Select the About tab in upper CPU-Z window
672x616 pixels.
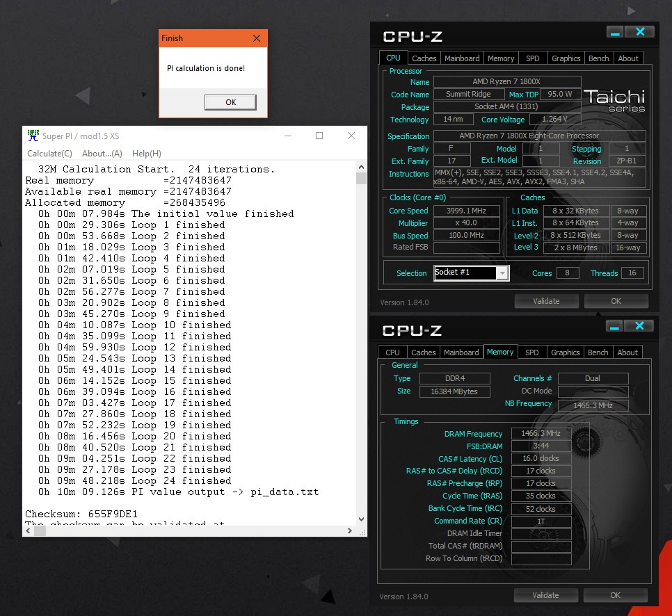coord(628,58)
